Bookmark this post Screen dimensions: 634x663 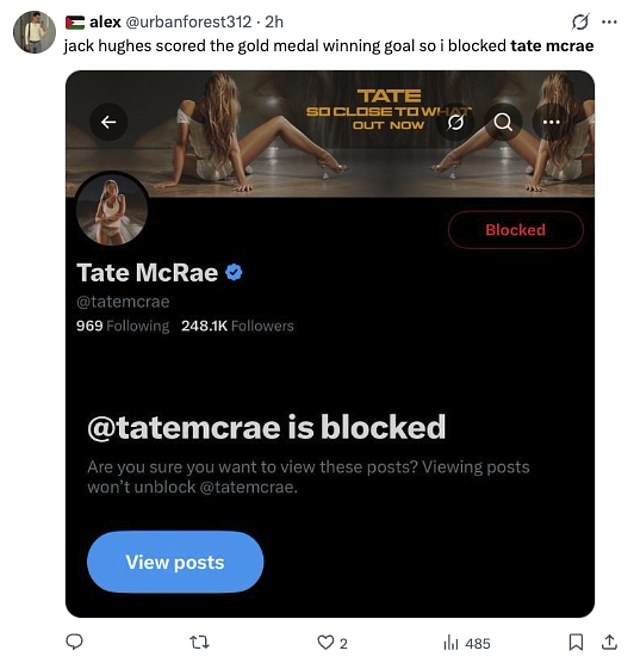[x=576, y=642]
